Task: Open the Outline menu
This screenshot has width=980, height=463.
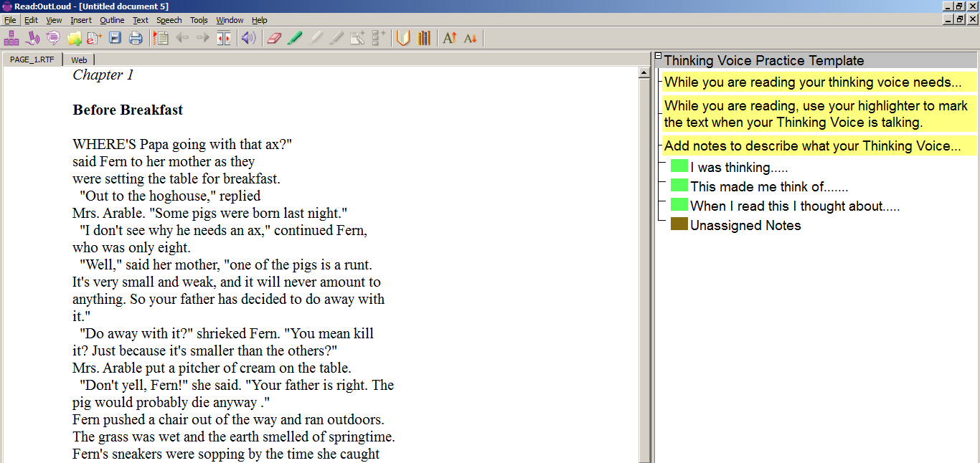Action: pyautogui.click(x=112, y=20)
